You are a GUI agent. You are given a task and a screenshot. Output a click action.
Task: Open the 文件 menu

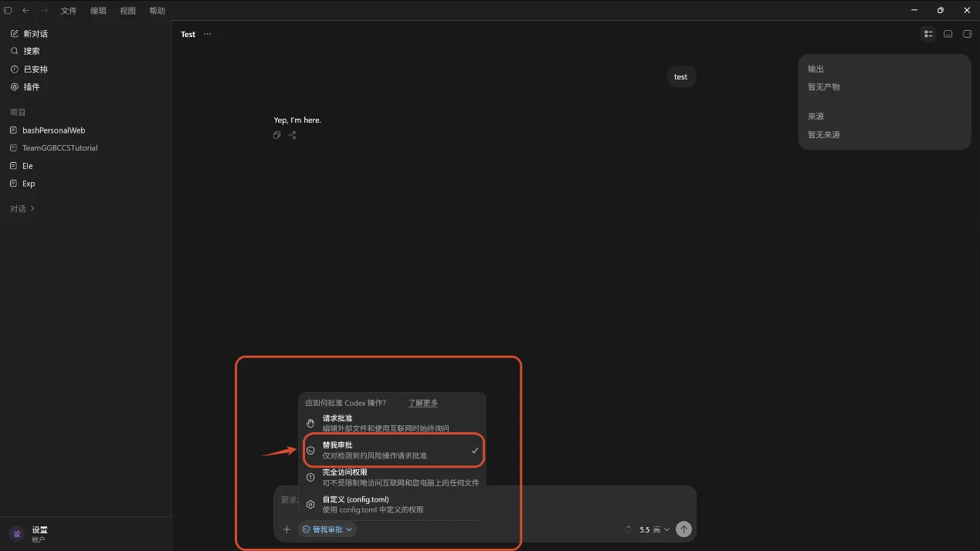point(69,11)
